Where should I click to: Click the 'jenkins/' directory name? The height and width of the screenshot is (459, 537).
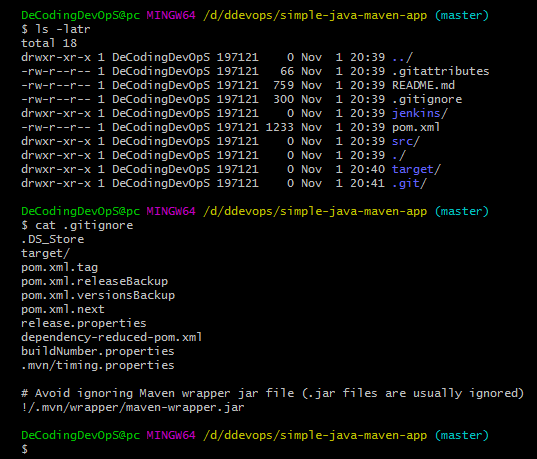[x=420, y=113]
